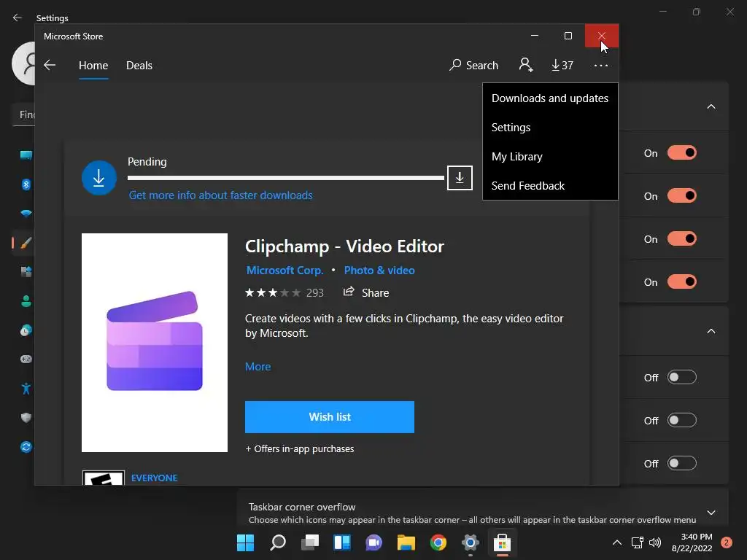
Task: Click the boxed download arrow beside progress bar
Action: (460, 178)
